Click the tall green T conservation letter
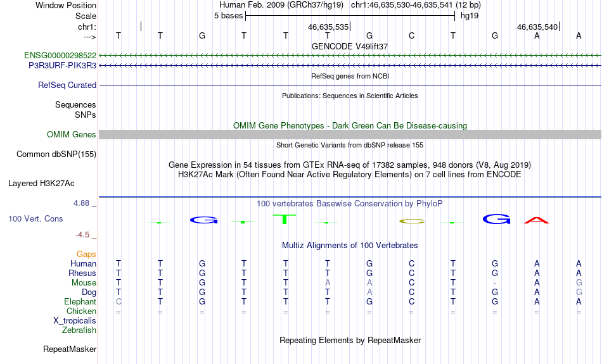 tap(285, 219)
